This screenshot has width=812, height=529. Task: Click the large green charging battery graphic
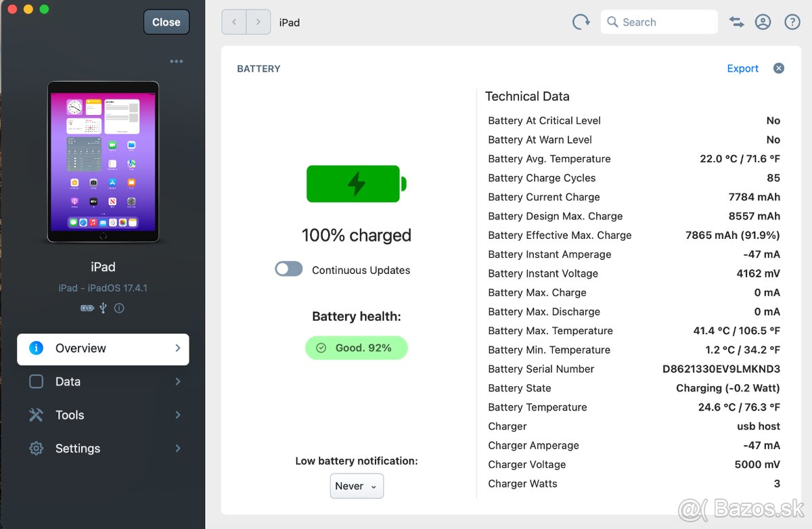(x=356, y=184)
